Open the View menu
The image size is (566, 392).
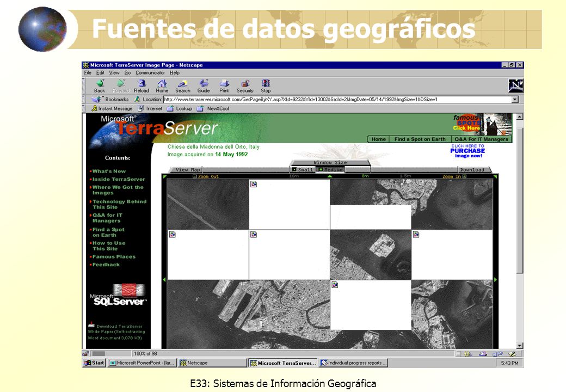(x=114, y=72)
